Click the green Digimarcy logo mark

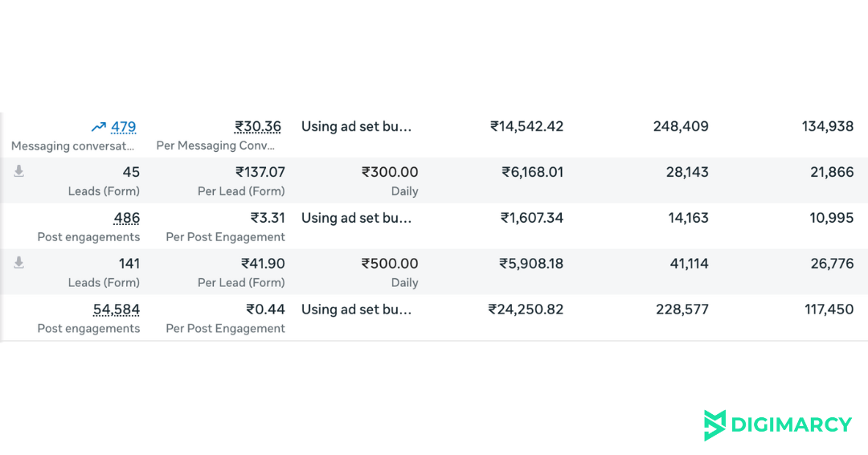click(x=714, y=425)
